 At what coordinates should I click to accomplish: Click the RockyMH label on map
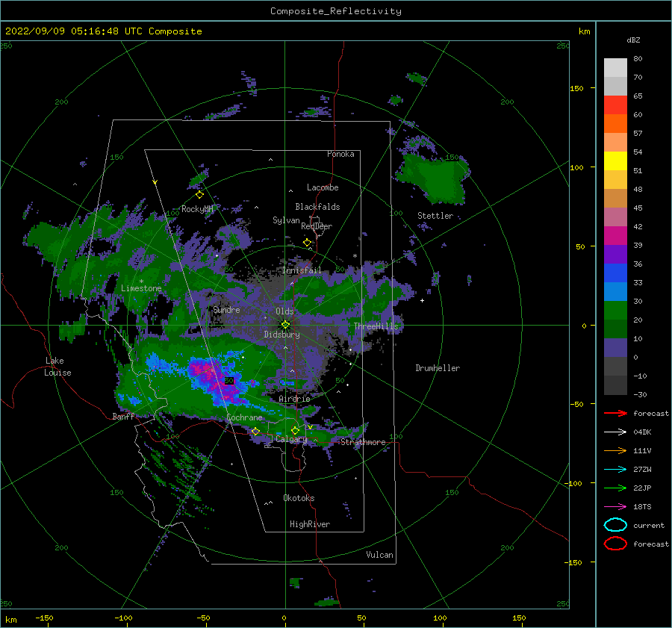point(197,209)
